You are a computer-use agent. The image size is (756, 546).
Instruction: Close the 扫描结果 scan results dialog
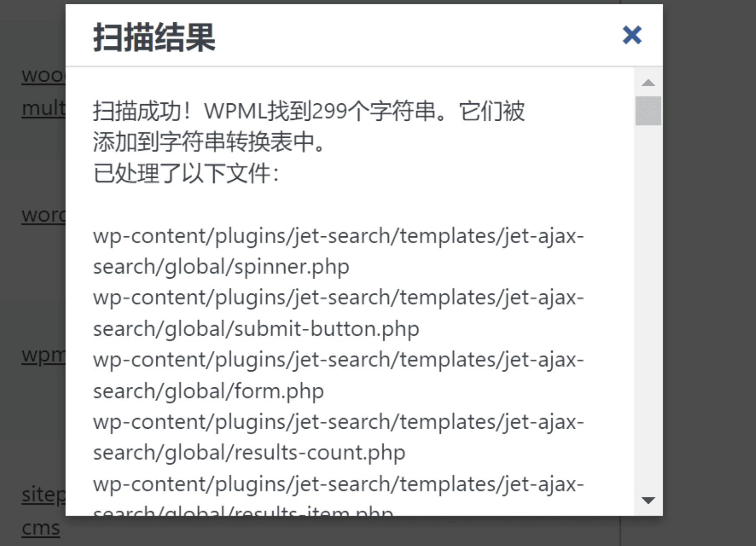632,35
